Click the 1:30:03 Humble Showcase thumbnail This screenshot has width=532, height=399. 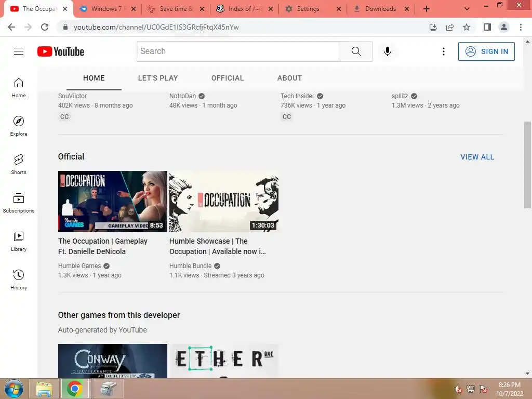click(224, 202)
